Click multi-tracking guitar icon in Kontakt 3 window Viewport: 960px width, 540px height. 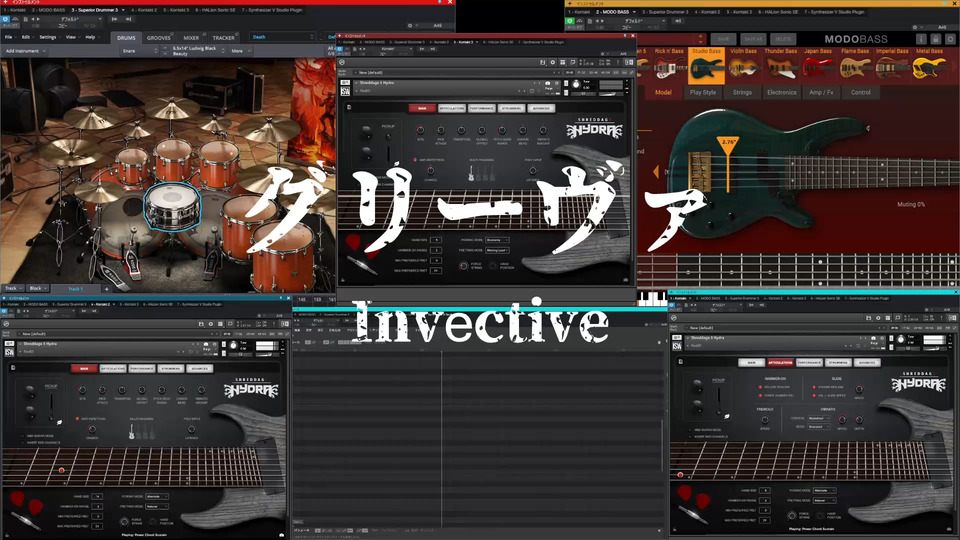click(471, 174)
